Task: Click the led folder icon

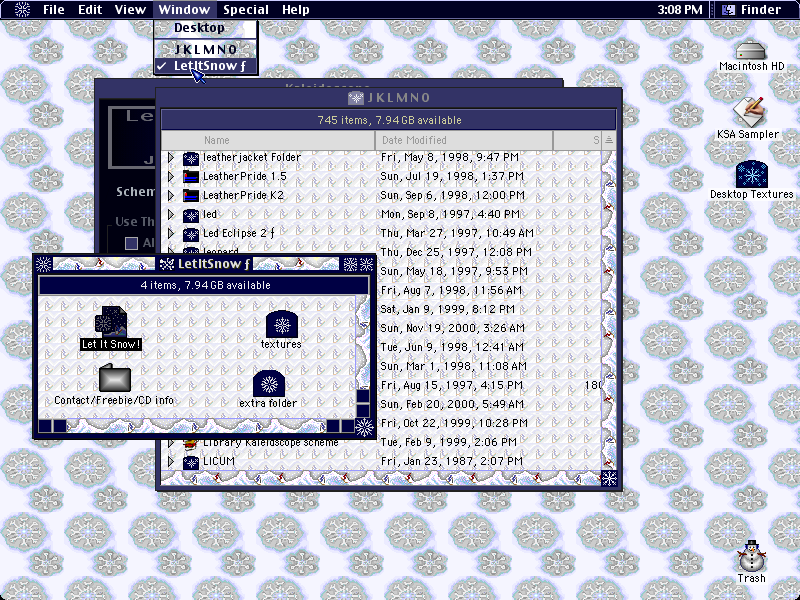Action: (191, 215)
